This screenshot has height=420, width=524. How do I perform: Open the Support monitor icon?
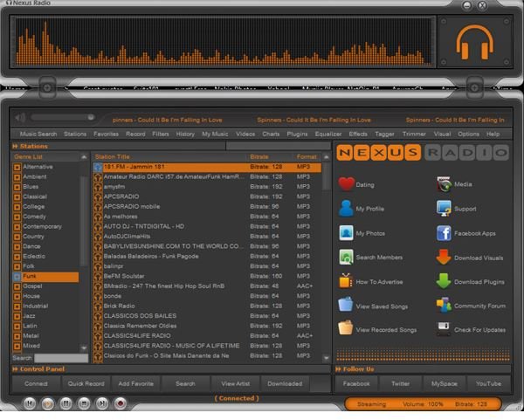pyautogui.click(x=444, y=209)
